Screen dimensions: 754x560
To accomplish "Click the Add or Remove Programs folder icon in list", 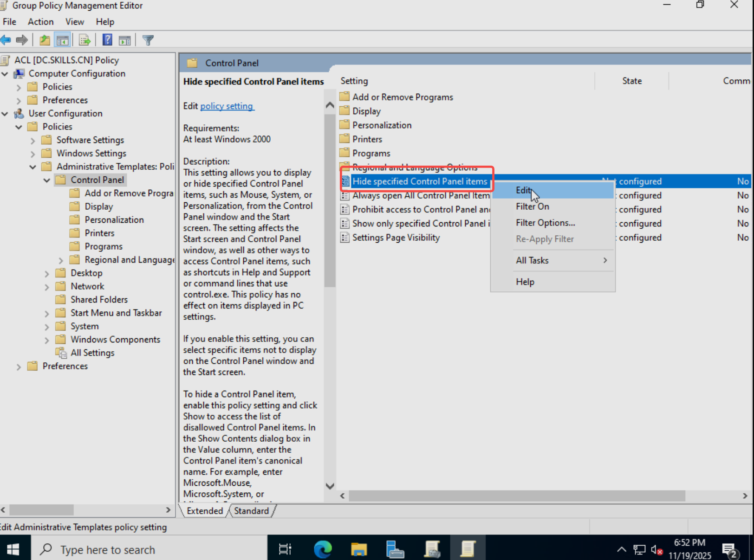I will (x=344, y=97).
